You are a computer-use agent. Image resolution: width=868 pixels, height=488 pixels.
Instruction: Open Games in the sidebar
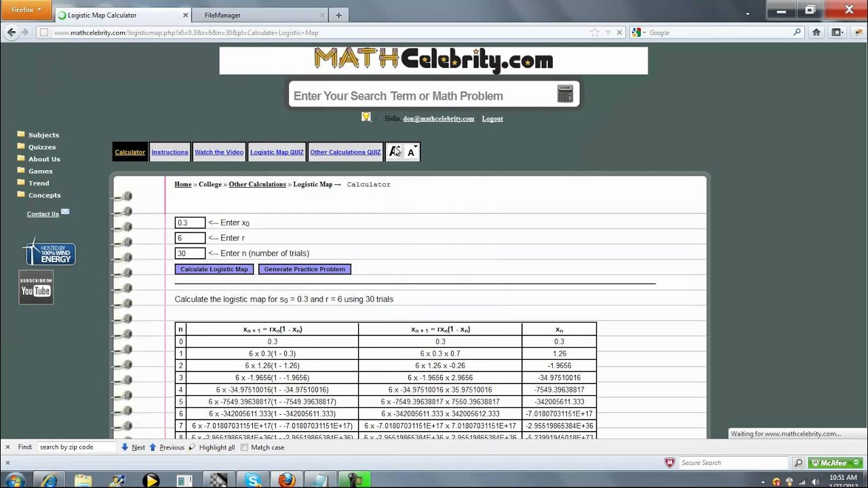click(40, 171)
